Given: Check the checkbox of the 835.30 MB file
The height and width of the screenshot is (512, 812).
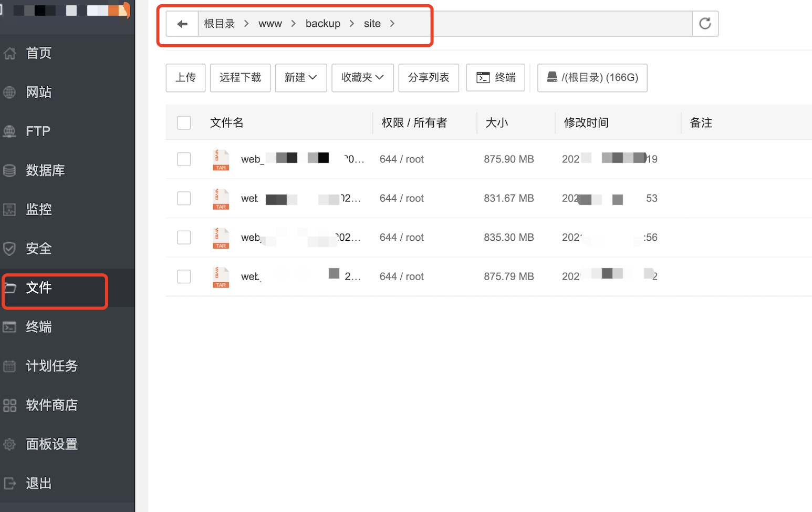Looking at the screenshot, I should 184,237.
